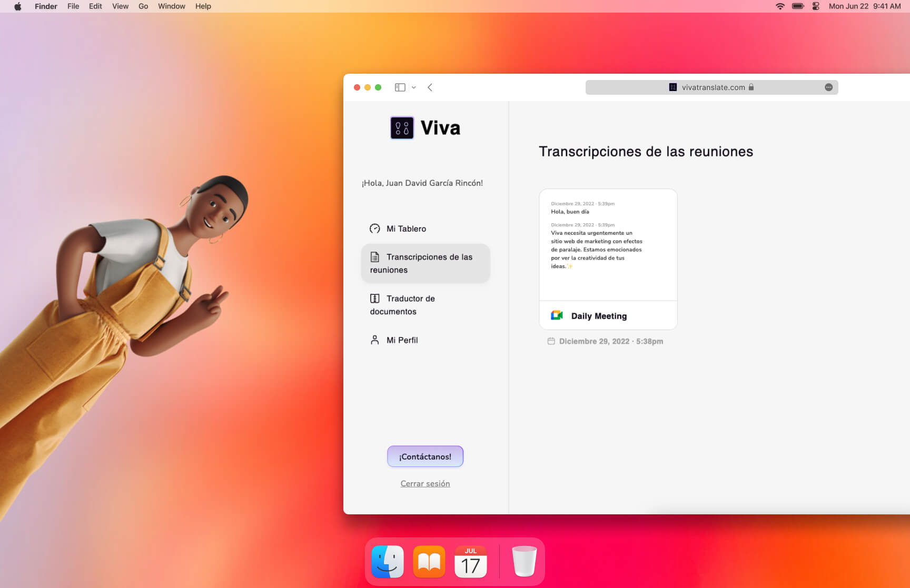Open Books app from the Dock
The width and height of the screenshot is (910, 588).
tap(429, 561)
